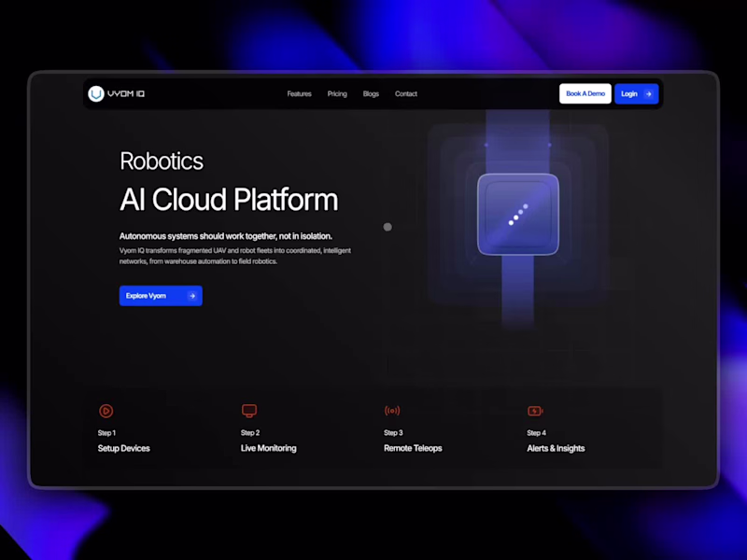The width and height of the screenshot is (747, 560).
Task: Click the 'Vyom IQ transforms fragmented UAV' paragraph
Action: point(235,256)
